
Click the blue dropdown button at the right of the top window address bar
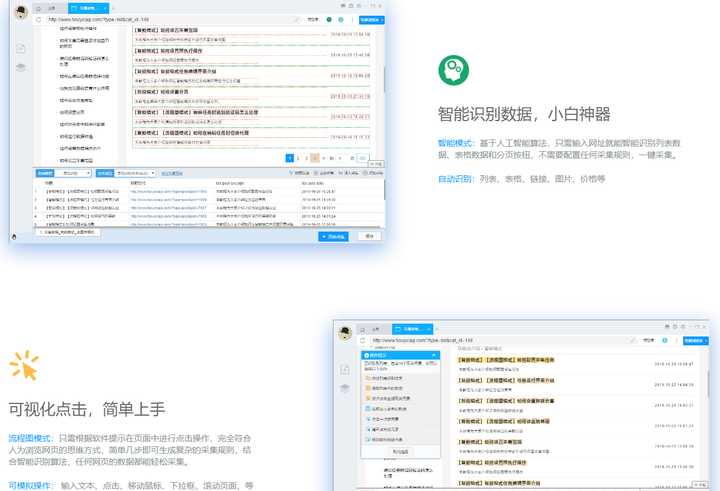pos(371,20)
